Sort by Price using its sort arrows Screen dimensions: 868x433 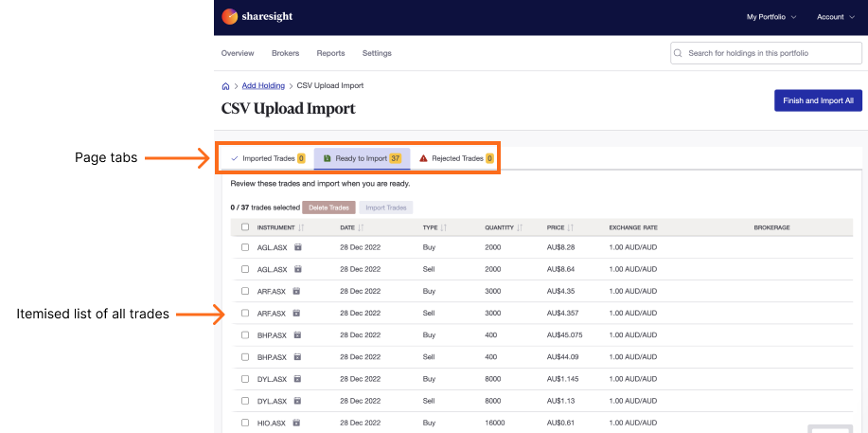[x=570, y=227]
